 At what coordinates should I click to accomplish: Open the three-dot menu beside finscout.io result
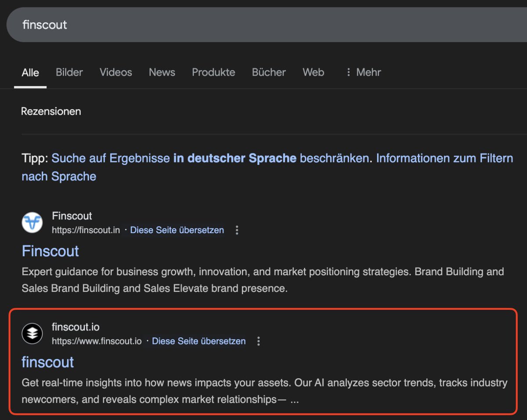click(x=258, y=340)
